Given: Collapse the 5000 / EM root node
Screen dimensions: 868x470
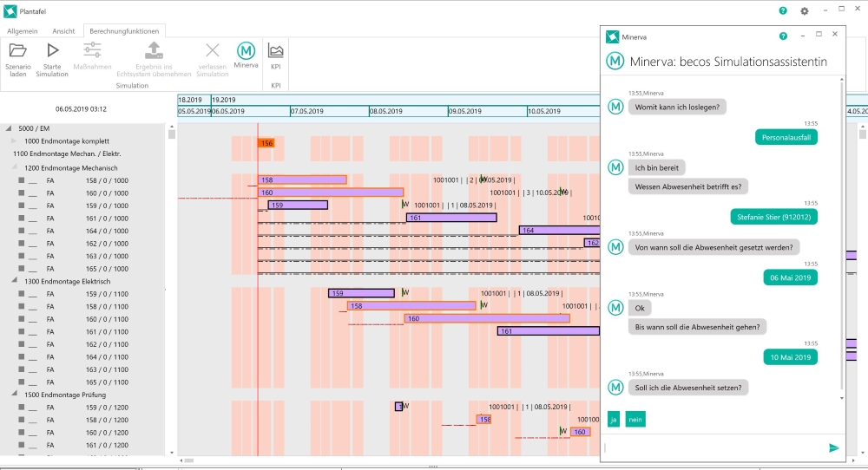Looking at the screenshot, I should coord(7,128).
